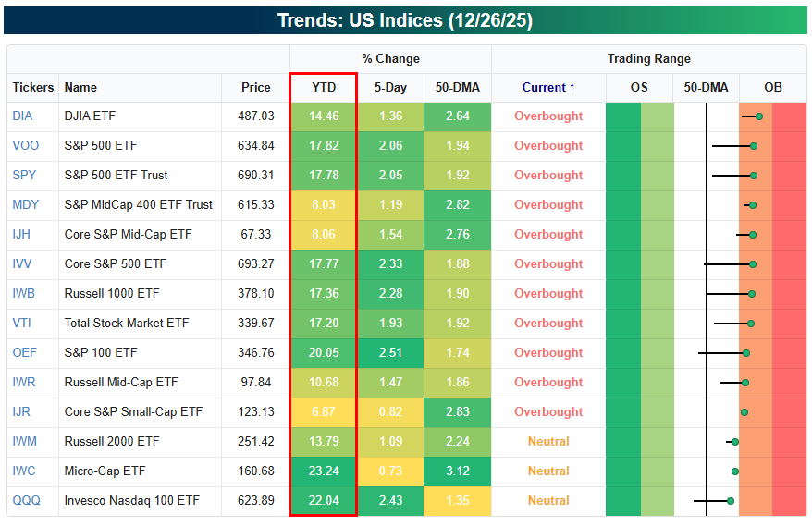Open the DIA ticker link
Screen dimensions: 812x526
[22, 116]
